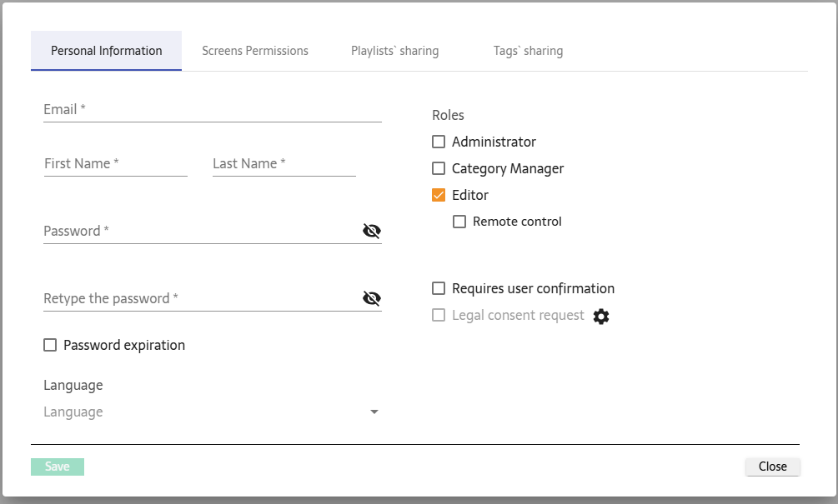Viewport: 838px width, 504px height.
Task: Toggle Password expiration checkbox
Action: click(50, 345)
